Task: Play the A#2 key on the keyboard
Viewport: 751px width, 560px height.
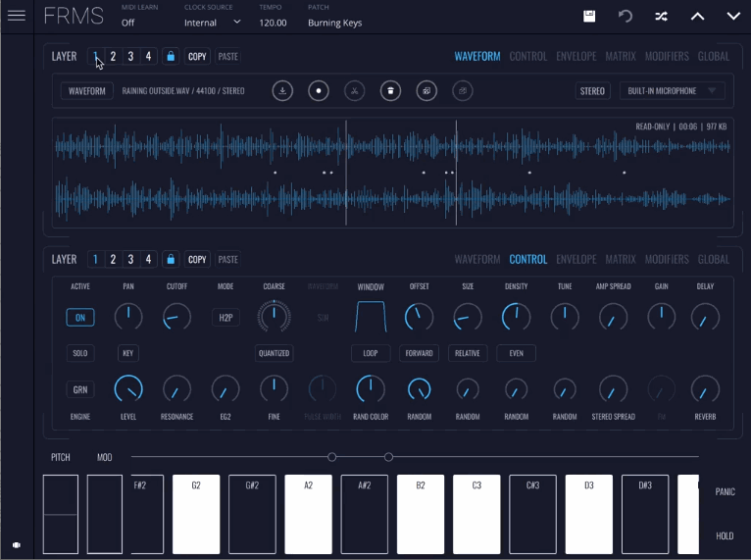Action: (x=365, y=514)
